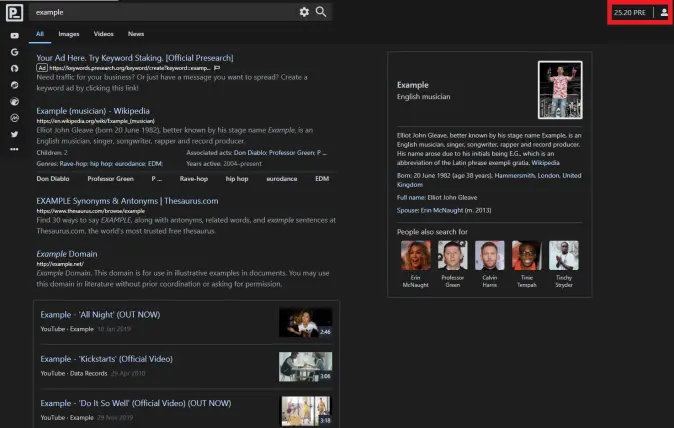Open the user account profile icon
This screenshot has width=674, height=428.
pyautogui.click(x=664, y=12)
